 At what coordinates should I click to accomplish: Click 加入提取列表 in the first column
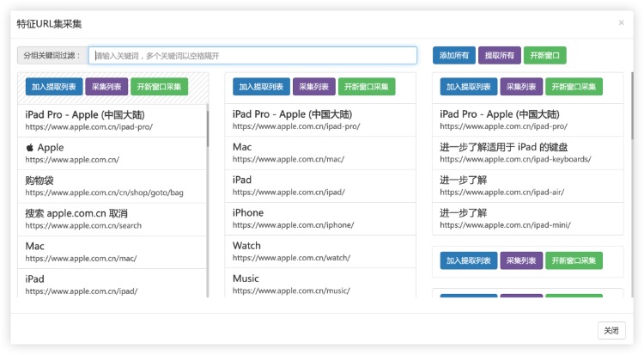53,87
